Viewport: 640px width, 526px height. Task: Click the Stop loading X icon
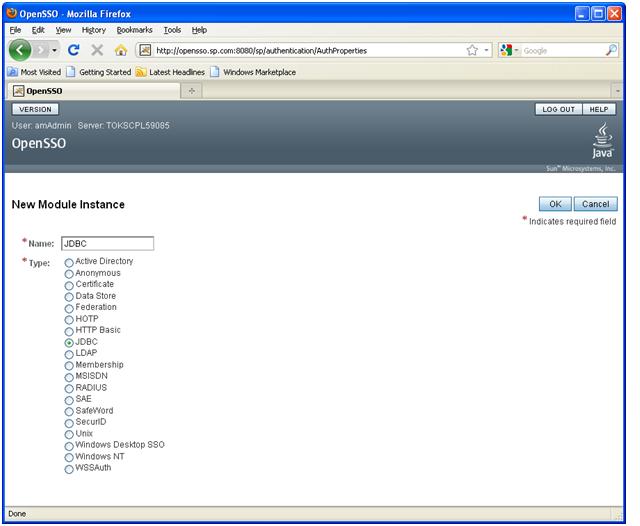[97, 50]
